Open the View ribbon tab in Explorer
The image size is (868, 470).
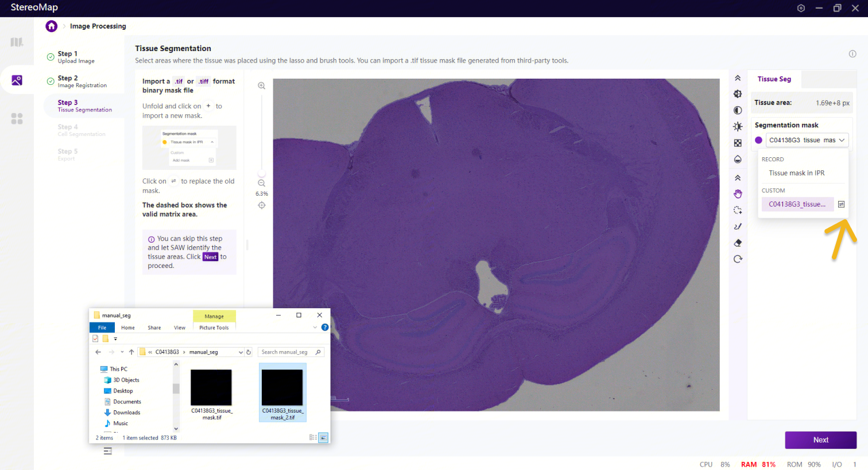pyautogui.click(x=180, y=328)
